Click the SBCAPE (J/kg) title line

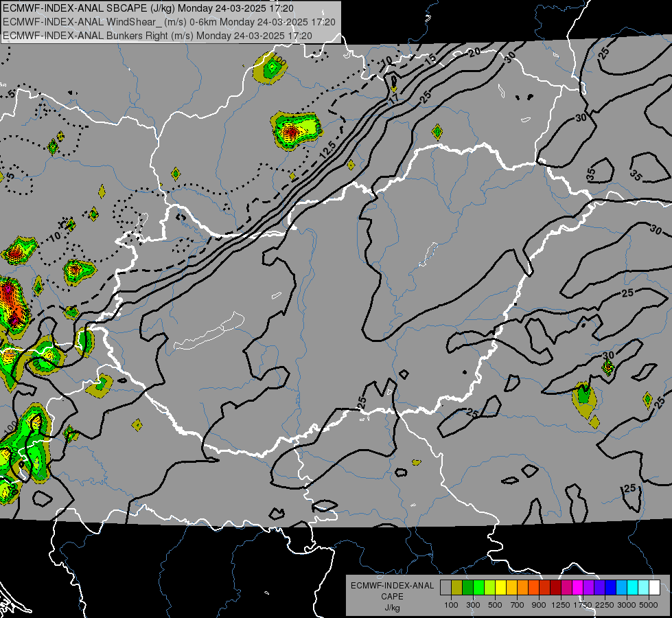pyautogui.click(x=148, y=8)
